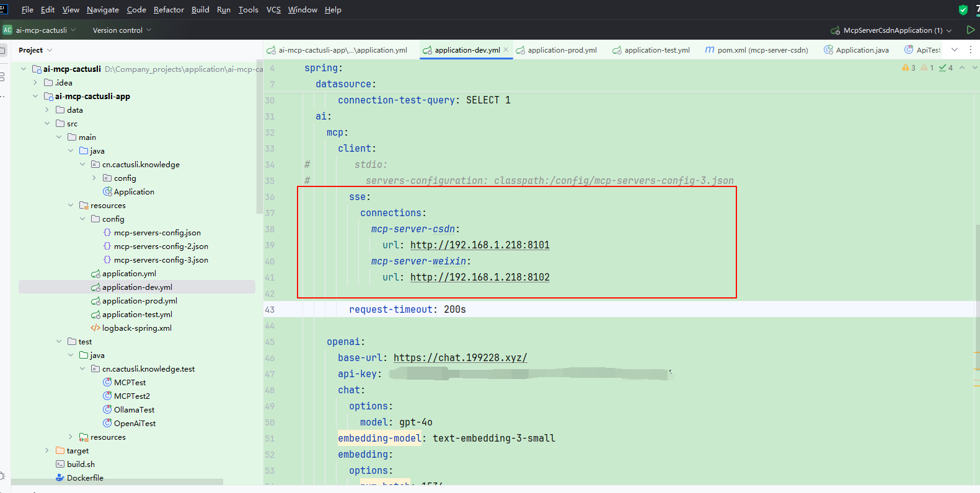Click the application.yml Spring config icon
Screen dimensions: 980x493
pyautogui.click(x=95, y=273)
